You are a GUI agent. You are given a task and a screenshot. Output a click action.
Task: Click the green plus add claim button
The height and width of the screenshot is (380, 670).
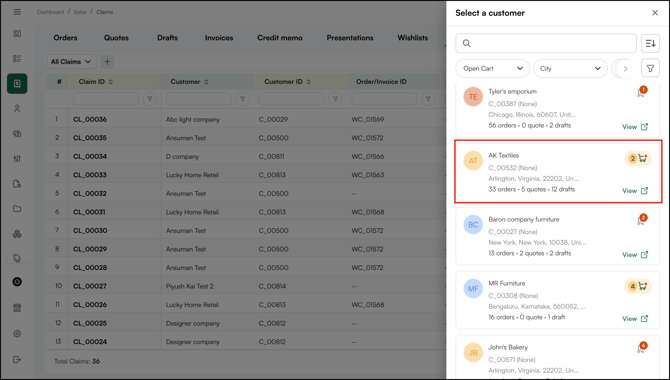[x=107, y=62]
